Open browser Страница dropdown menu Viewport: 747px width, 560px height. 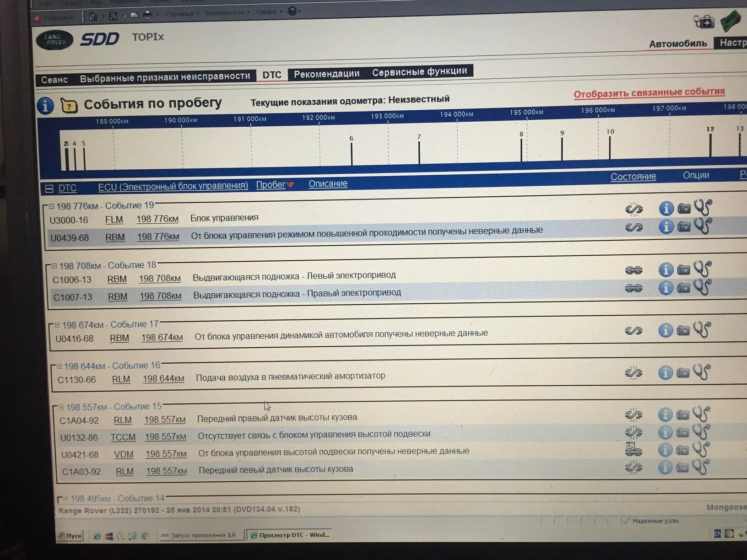[182, 14]
